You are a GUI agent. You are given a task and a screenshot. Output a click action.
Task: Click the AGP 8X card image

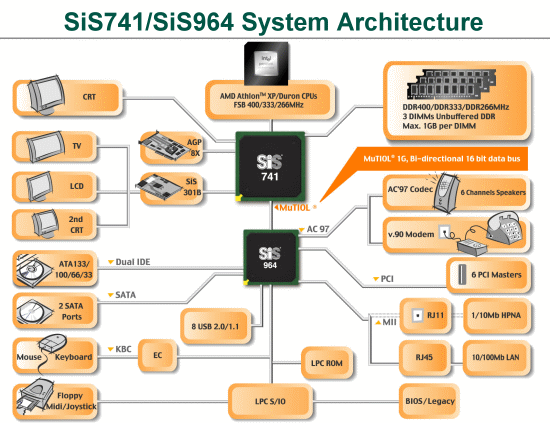(165, 145)
